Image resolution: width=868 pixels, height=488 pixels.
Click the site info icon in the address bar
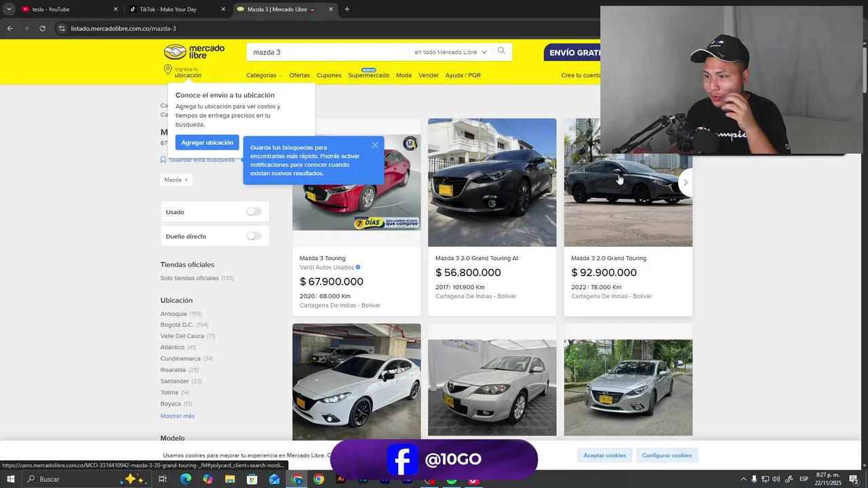62,28
